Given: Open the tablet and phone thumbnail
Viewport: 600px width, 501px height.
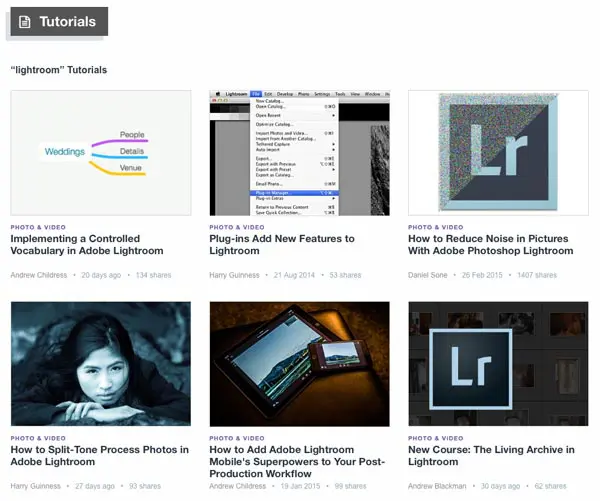Looking at the screenshot, I should click(x=300, y=364).
